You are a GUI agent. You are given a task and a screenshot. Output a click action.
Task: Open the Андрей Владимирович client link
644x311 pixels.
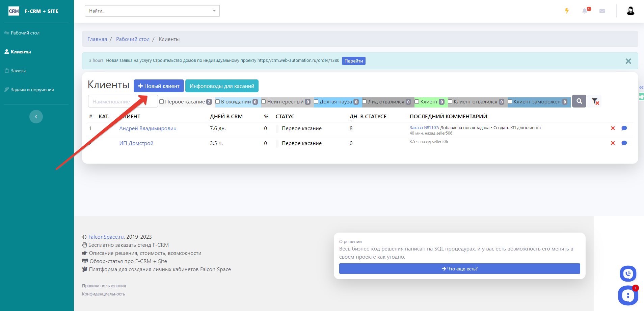[x=147, y=128]
